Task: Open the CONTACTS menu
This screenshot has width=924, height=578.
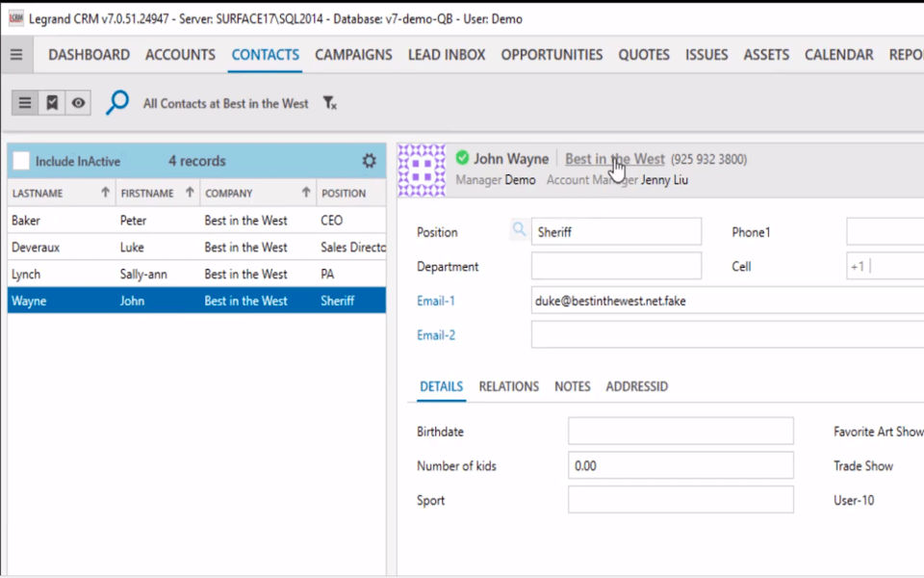Action: tap(266, 55)
